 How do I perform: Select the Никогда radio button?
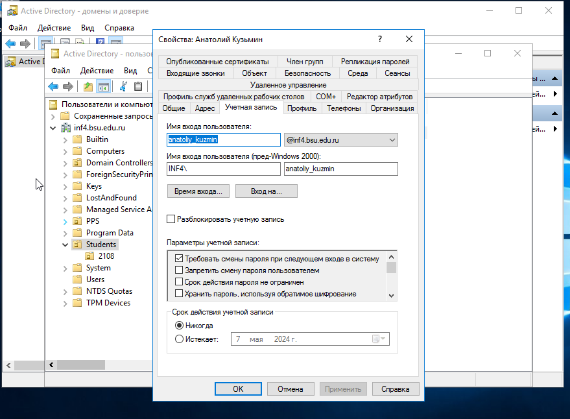(x=179, y=325)
